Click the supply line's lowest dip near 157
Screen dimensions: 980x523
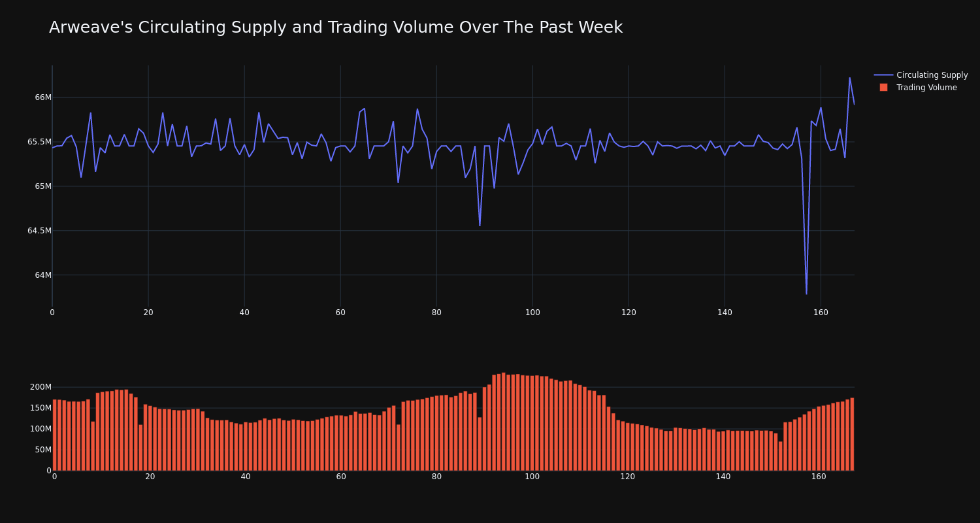806,294
